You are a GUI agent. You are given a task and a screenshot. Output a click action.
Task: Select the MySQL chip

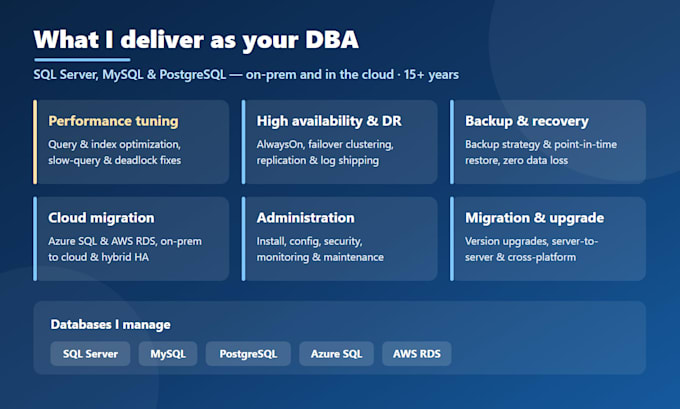pyautogui.click(x=168, y=354)
